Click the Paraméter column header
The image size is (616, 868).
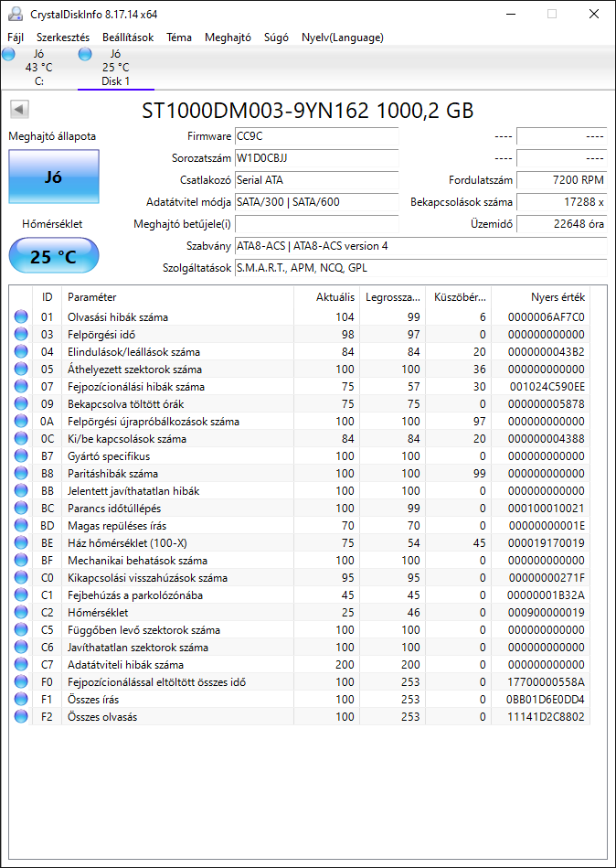[x=177, y=297]
